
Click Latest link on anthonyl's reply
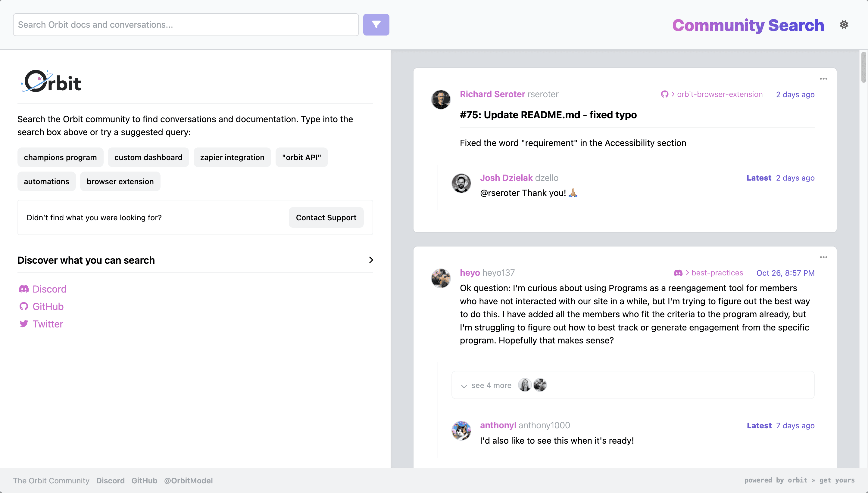[759, 426]
